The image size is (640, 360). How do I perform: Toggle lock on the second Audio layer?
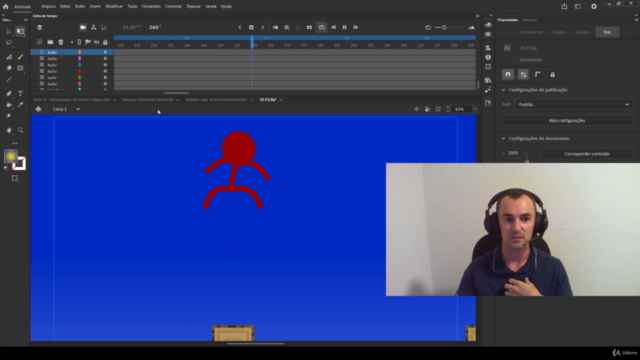point(105,58)
